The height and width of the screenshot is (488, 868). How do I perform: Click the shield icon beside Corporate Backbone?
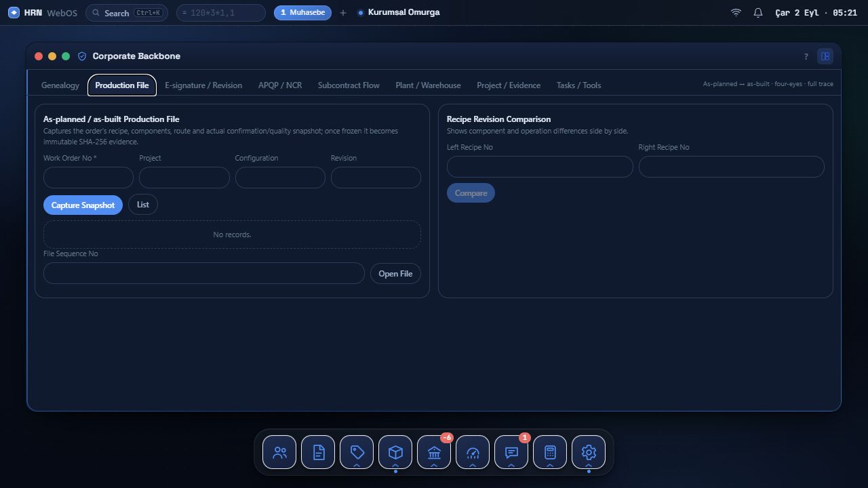(x=82, y=56)
